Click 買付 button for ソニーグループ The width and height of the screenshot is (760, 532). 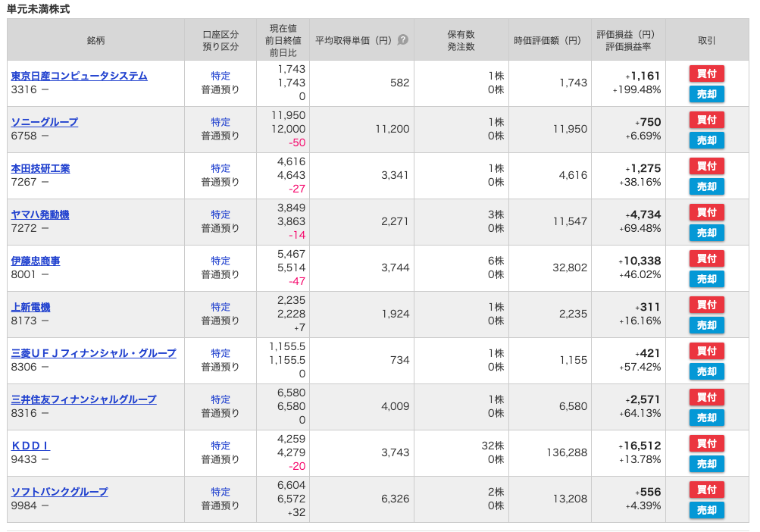707,120
